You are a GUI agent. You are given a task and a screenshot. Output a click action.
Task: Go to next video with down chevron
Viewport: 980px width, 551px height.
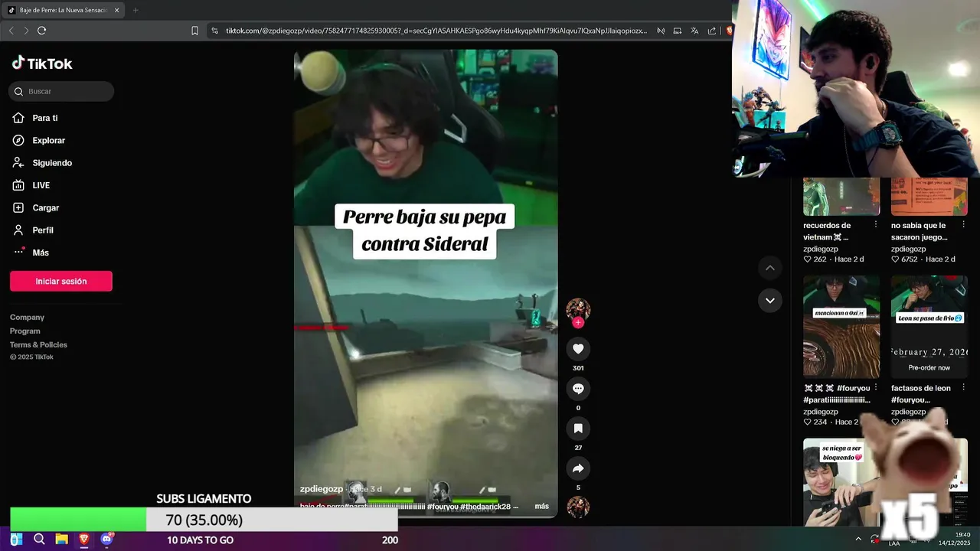click(769, 300)
